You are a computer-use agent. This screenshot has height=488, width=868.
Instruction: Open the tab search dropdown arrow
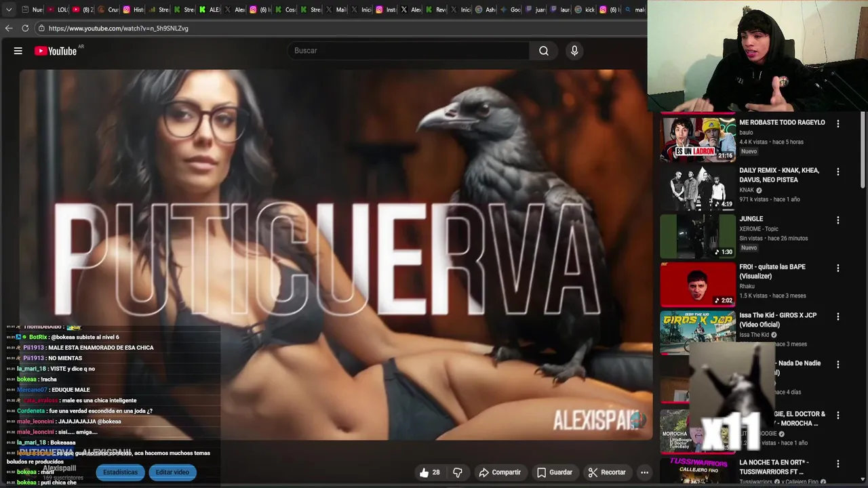pyautogui.click(x=9, y=9)
